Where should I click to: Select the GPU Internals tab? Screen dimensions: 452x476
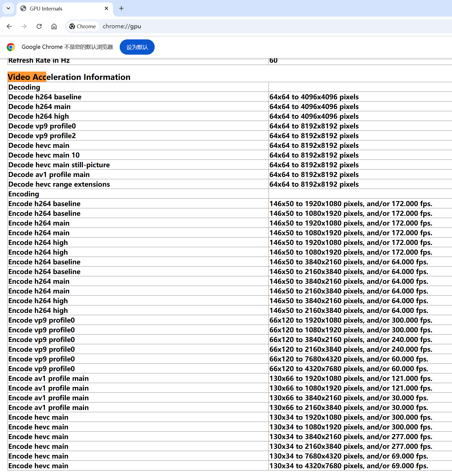pos(65,9)
